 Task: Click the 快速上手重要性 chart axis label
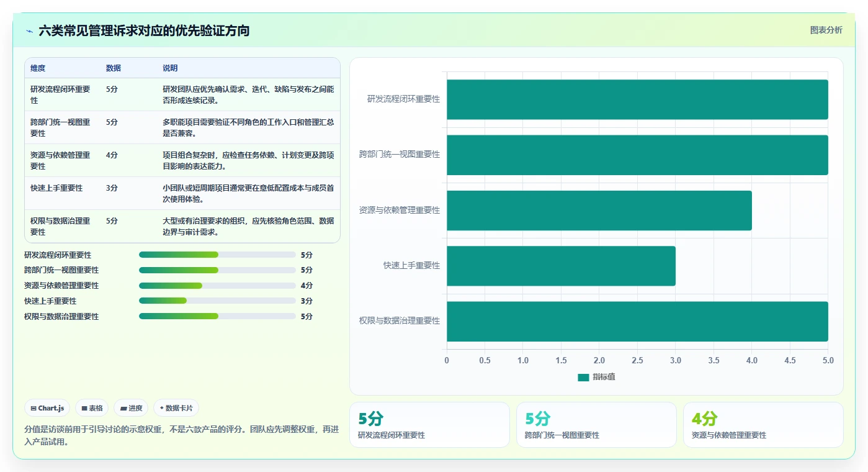pos(411,266)
